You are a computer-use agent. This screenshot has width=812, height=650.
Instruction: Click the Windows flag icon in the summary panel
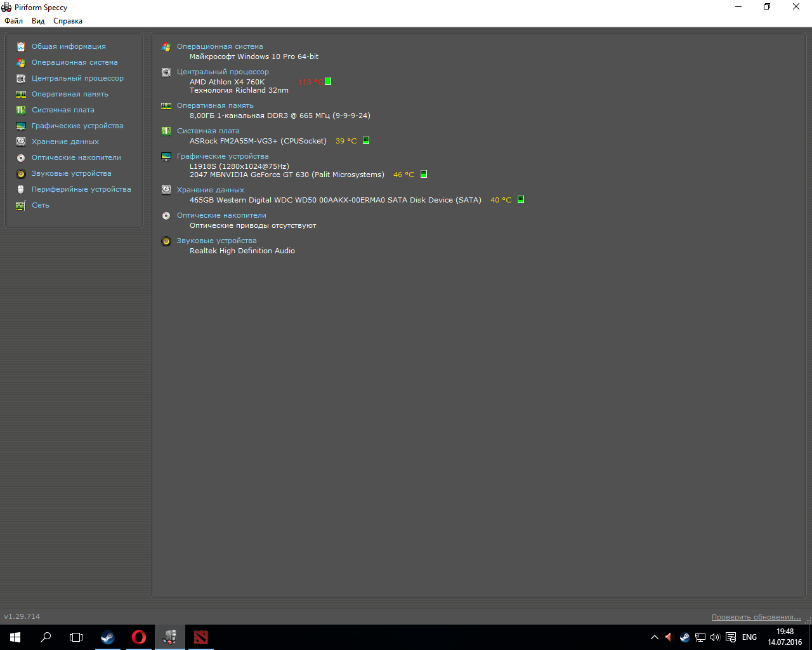166,46
